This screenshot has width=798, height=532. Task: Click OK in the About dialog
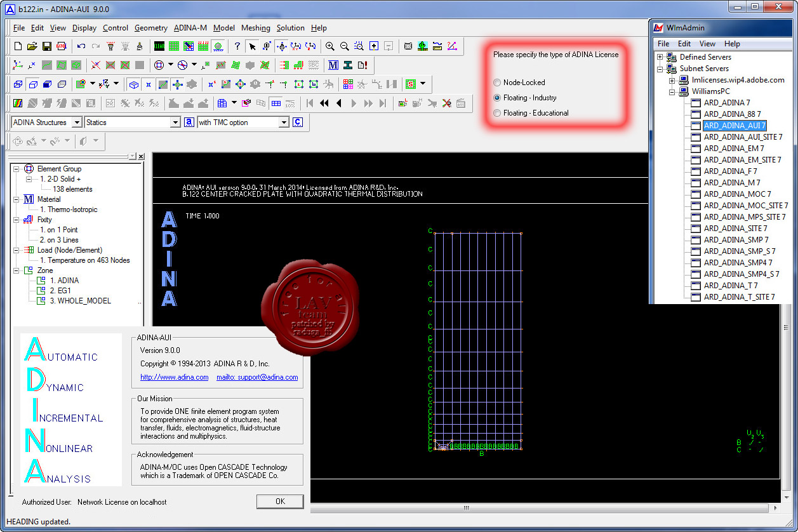pos(280,502)
